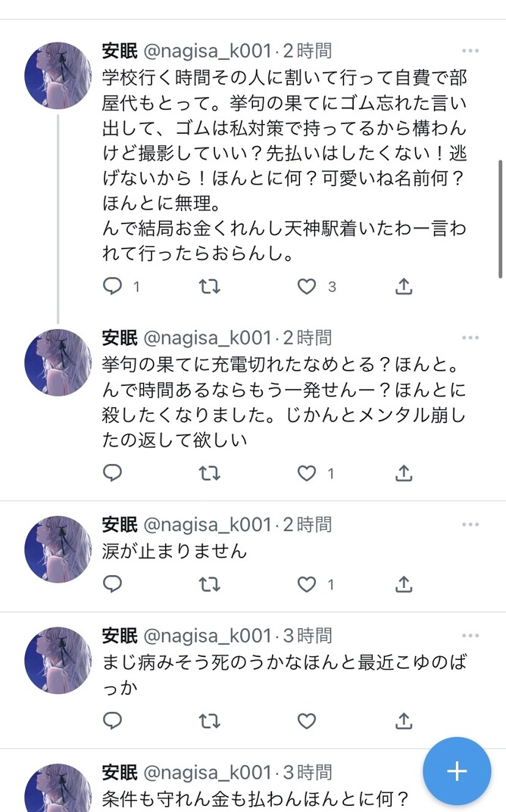
Task: Like the 涙が止まりません tweet
Action: pos(306,584)
